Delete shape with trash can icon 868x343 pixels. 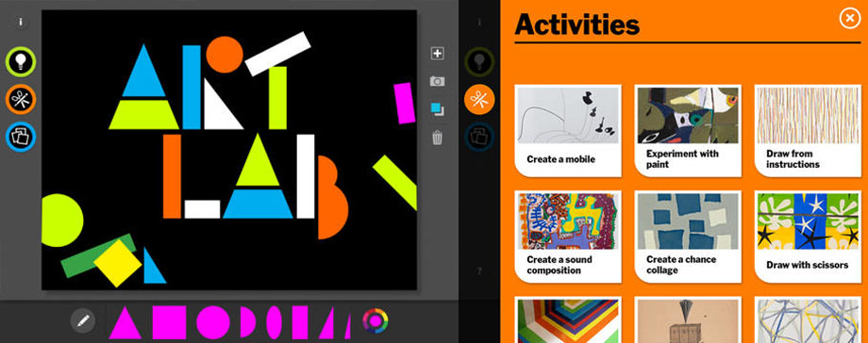(x=438, y=137)
